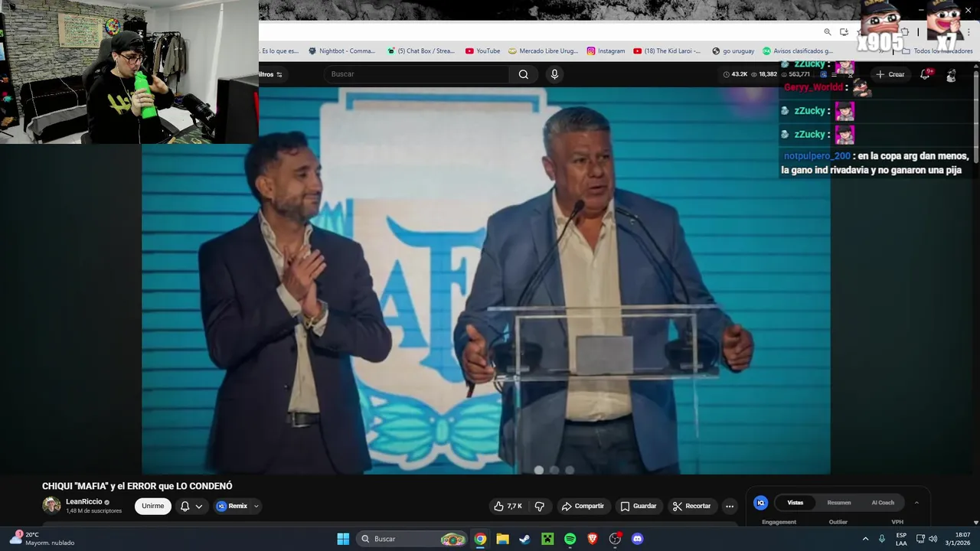The width and height of the screenshot is (980, 551).
Task: Click the 18,382 views counter in the header
Action: [763, 74]
